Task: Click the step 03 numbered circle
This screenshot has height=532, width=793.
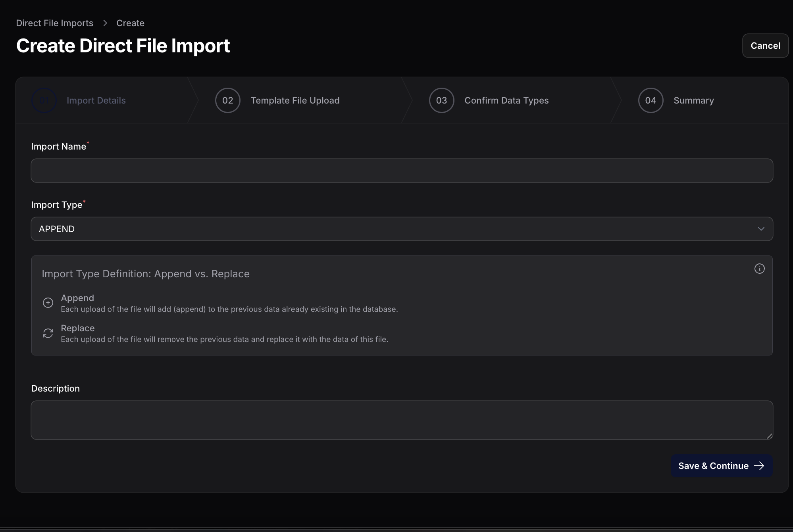Action: coord(441,100)
